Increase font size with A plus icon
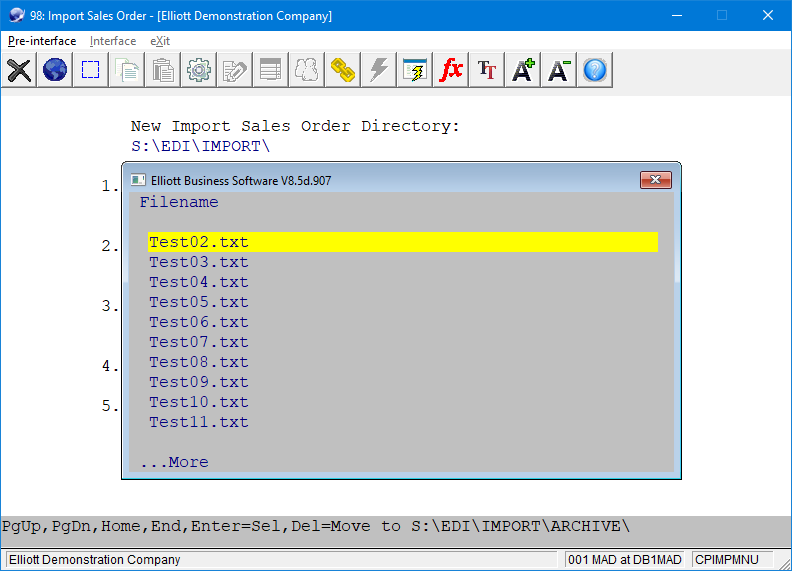This screenshot has width=792, height=571. [523, 70]
